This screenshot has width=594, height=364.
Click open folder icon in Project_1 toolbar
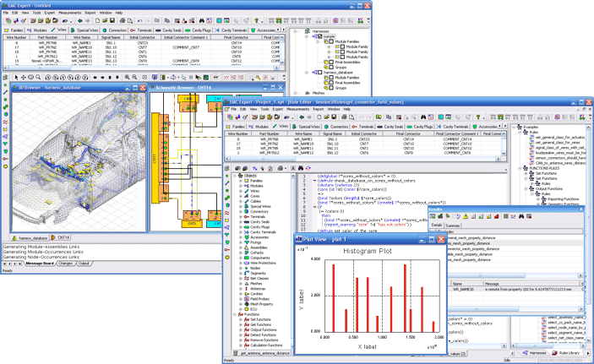pos(326,117)
